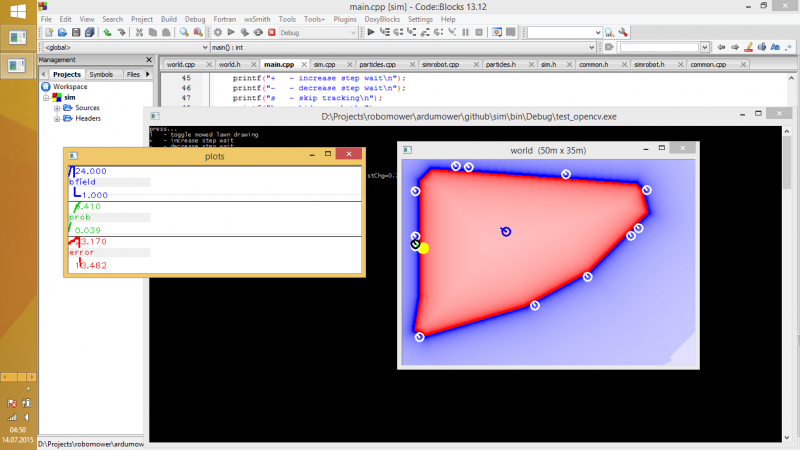Click the Next line debug icon

[x=398, y=33]
